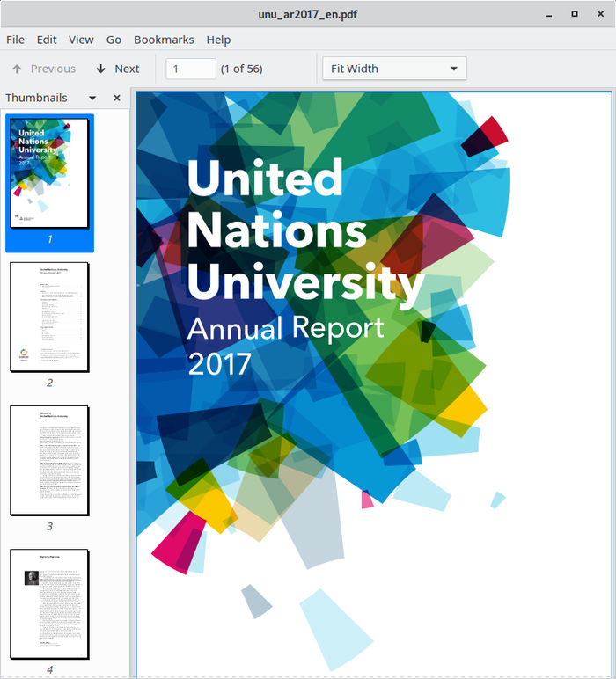Select the page 4 thumbnail with photo

49,604
